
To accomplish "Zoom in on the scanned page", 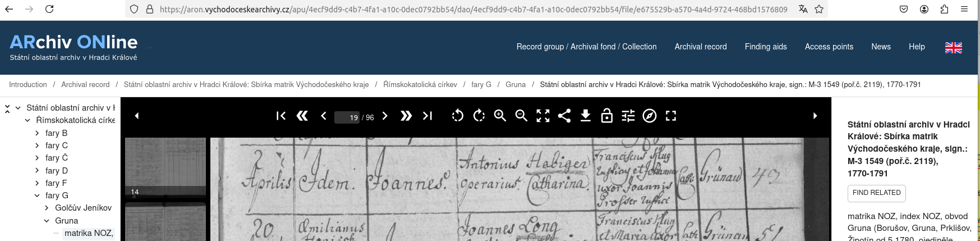I will click(500, 116).
